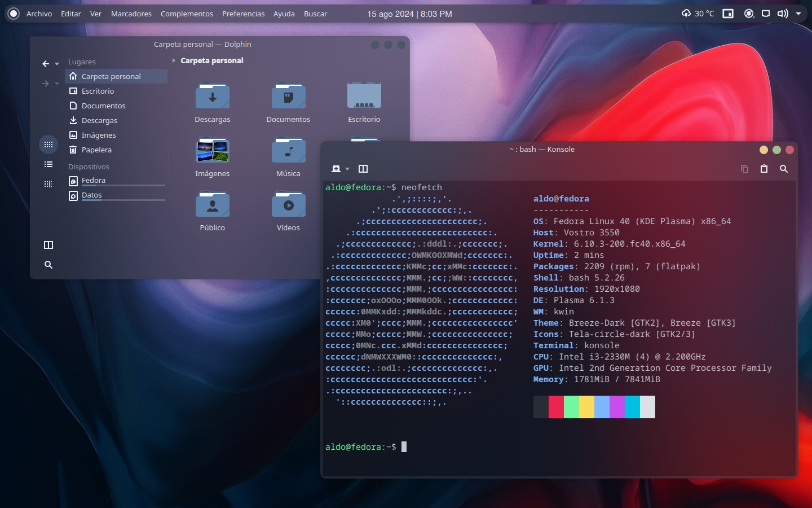Image resolution: width=812 pixels, height=508 pixels.
Task: Open the display/network tray icon
Action: (x=766, y=14)
